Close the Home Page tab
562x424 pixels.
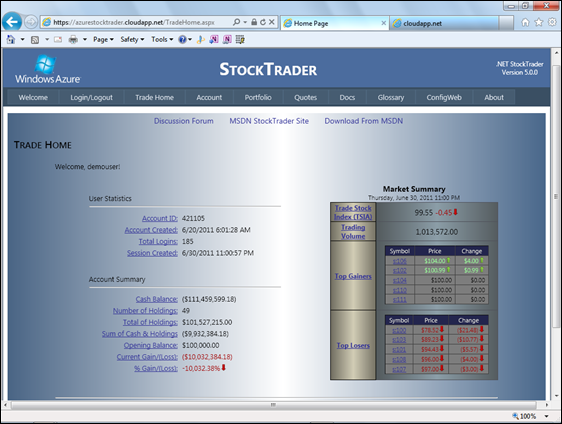384,23
